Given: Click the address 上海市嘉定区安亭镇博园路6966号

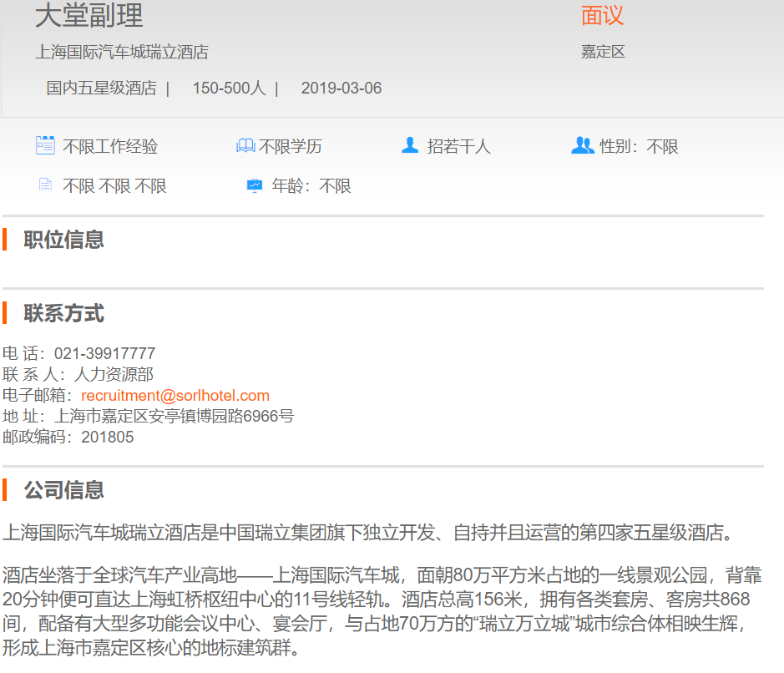Looking at the screenshot, I should [175, 416].
